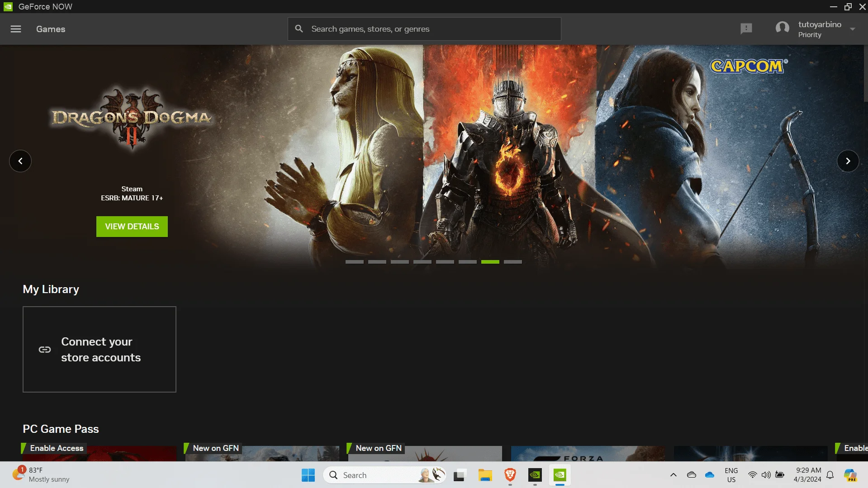Open Task View from the taskbar

coord(460,475)
